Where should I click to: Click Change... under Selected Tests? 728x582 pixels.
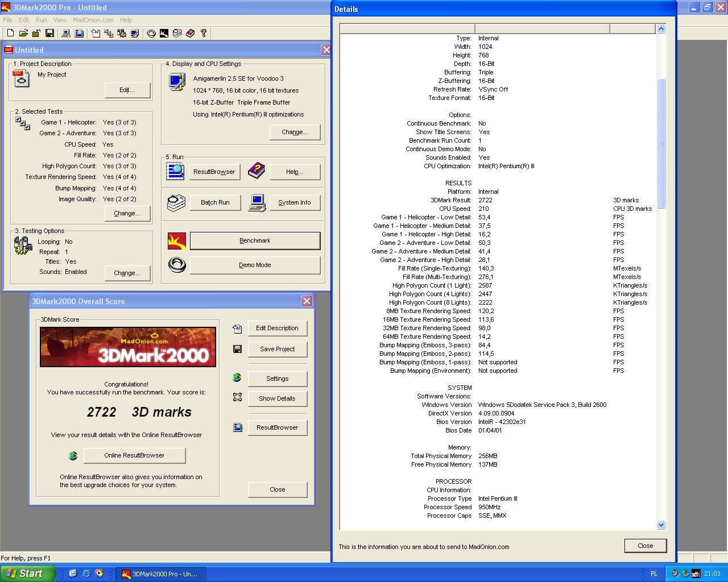pyautogui.click(x=127, y=213)
